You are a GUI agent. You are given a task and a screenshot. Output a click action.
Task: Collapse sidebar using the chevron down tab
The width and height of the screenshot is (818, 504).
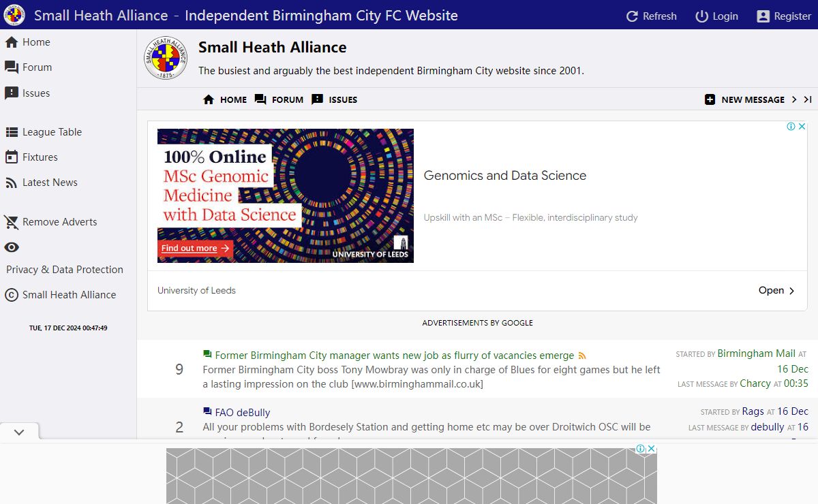click(19, 432)
